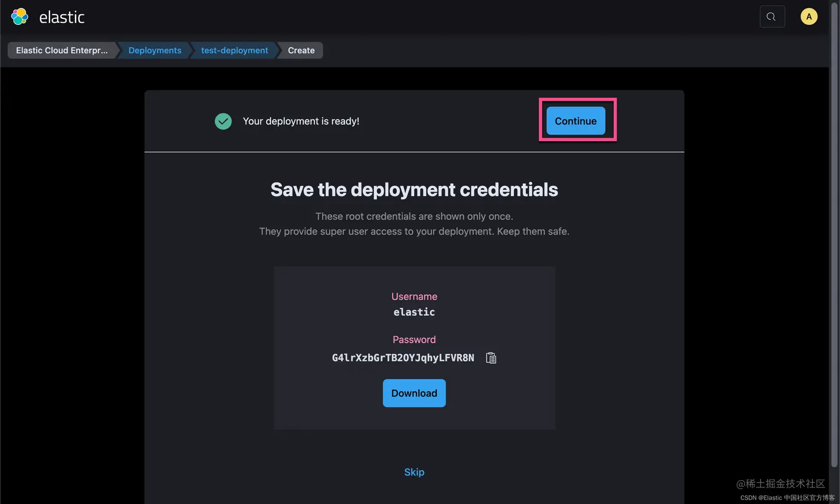Click the Username label
This screenshot has width=840, height=504.
pyautogui.click(x=414, y=296)
